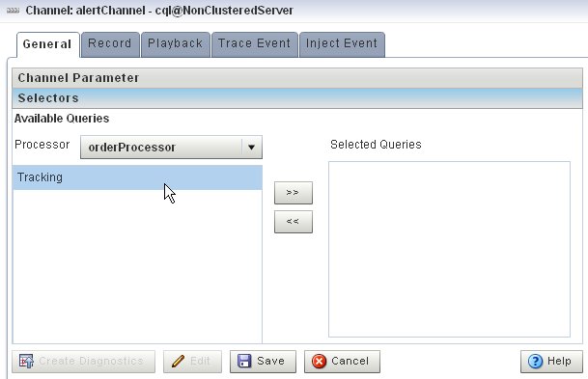Open the Playback tab
The image size is (588, 379).
(176, 44)
